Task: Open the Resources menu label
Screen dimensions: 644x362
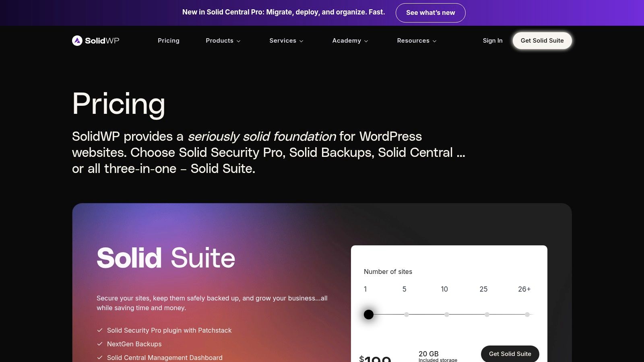Action: pyautogui.click(x=413, y=41)
